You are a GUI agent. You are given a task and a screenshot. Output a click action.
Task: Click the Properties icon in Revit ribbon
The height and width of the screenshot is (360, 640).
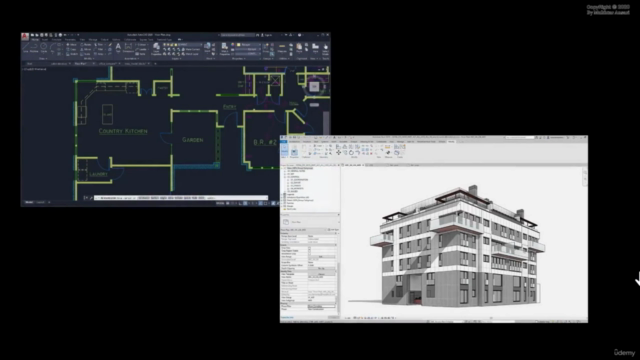[x=294, y=151]
